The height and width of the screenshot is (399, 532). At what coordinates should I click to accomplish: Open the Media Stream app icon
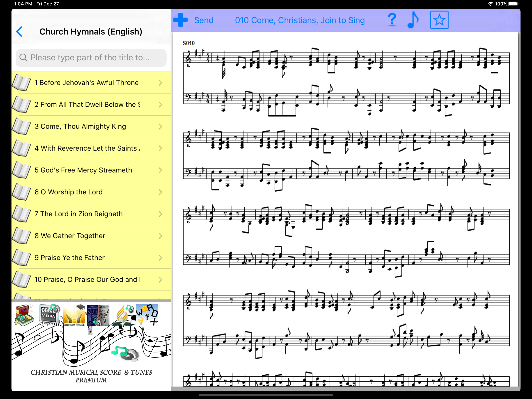tap(49, 315)
